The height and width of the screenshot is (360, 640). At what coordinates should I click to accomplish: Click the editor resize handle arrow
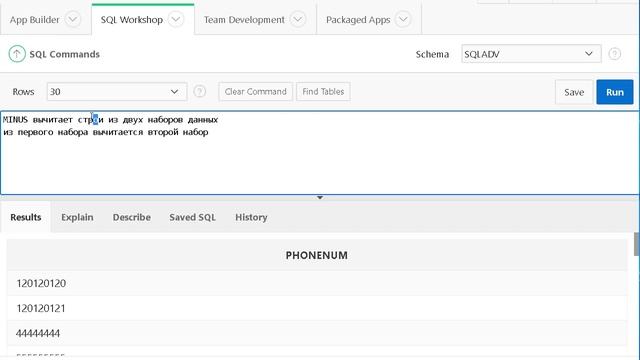pyautogui.click(x=320, y=198)
